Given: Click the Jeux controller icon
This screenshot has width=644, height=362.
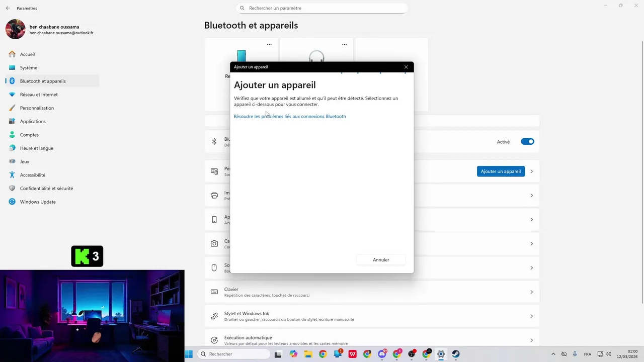Looking at the screenshot, I should pos(12,161).
